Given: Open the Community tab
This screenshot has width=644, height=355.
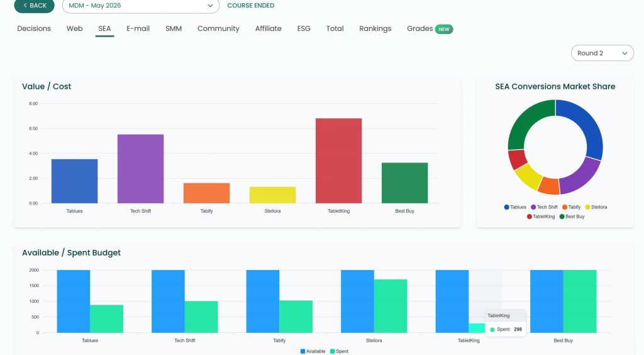Looking at the screenshot, I should [218, 29].
